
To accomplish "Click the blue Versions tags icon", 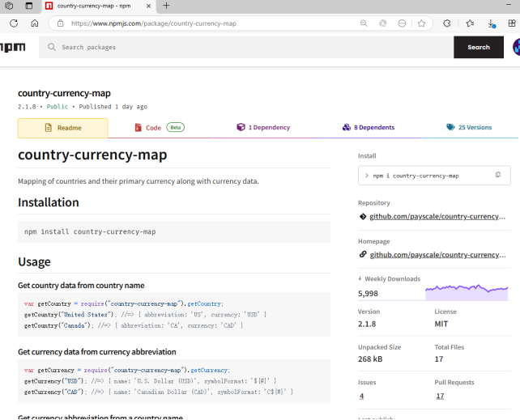I will [450, 127].
